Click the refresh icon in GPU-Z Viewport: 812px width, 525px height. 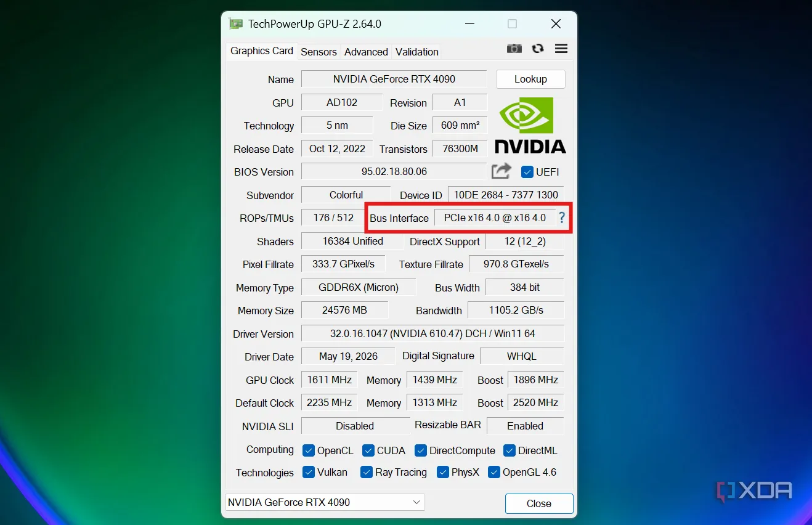(538, 49)
